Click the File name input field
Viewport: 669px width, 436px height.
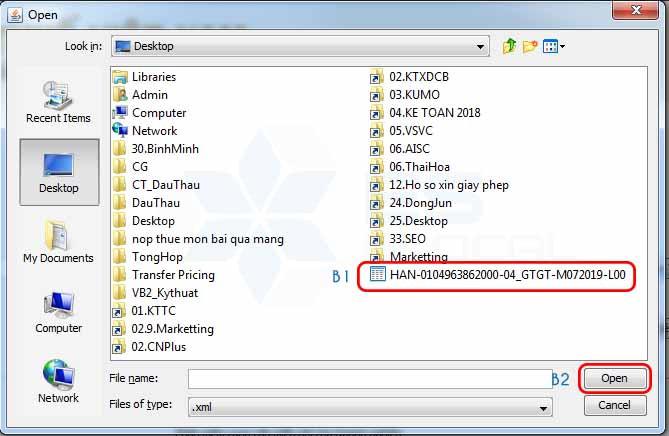[370, 379]
